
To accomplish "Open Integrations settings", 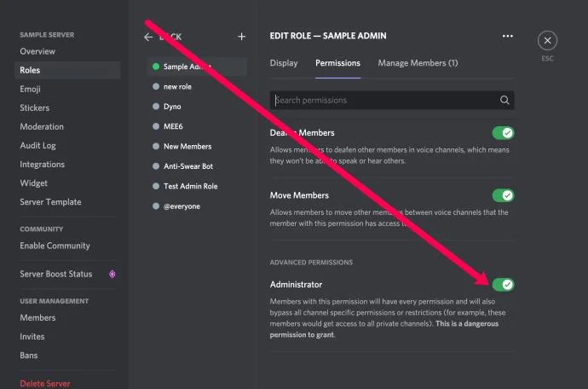I will click(x=42, y=164).
